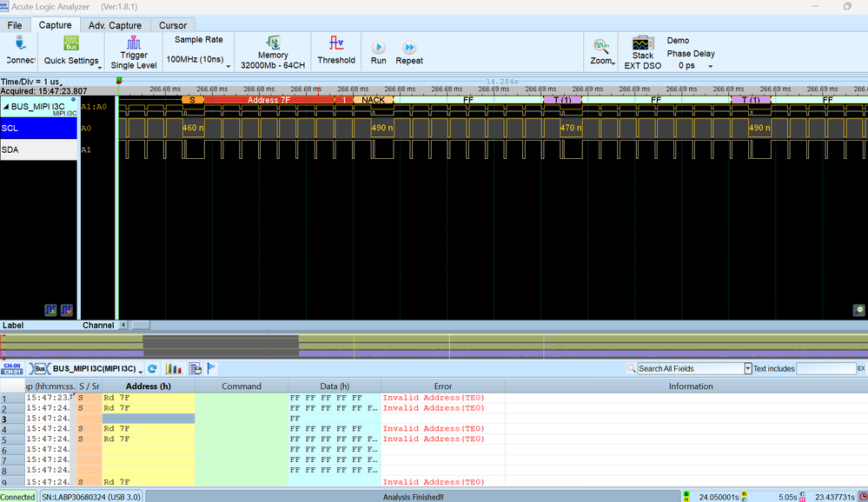Image resolution: width=868 pixels, height=502 pixels.
Task: Click the NACK decode segment
Action: [x=373, y=100]
